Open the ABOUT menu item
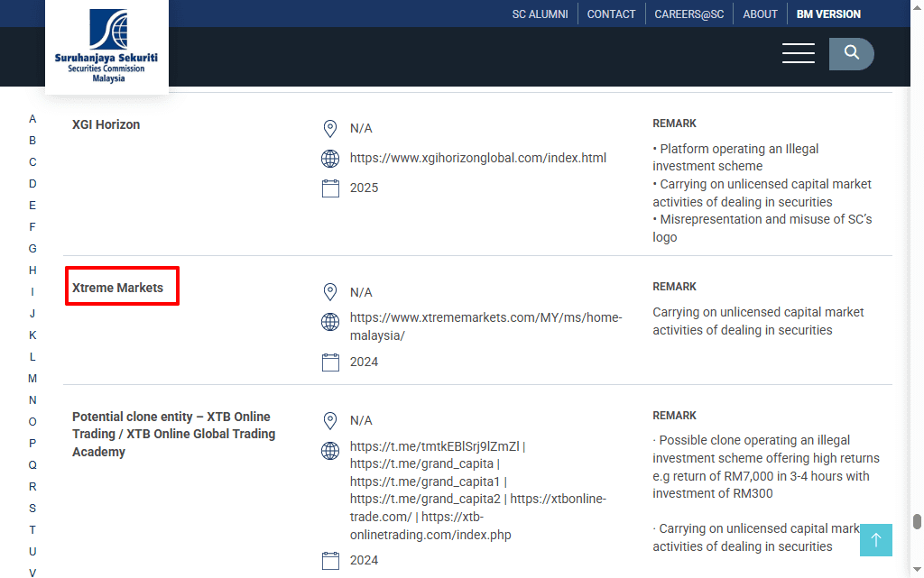Viewport: 924px width, 578px height. click(x=760, y=14)
